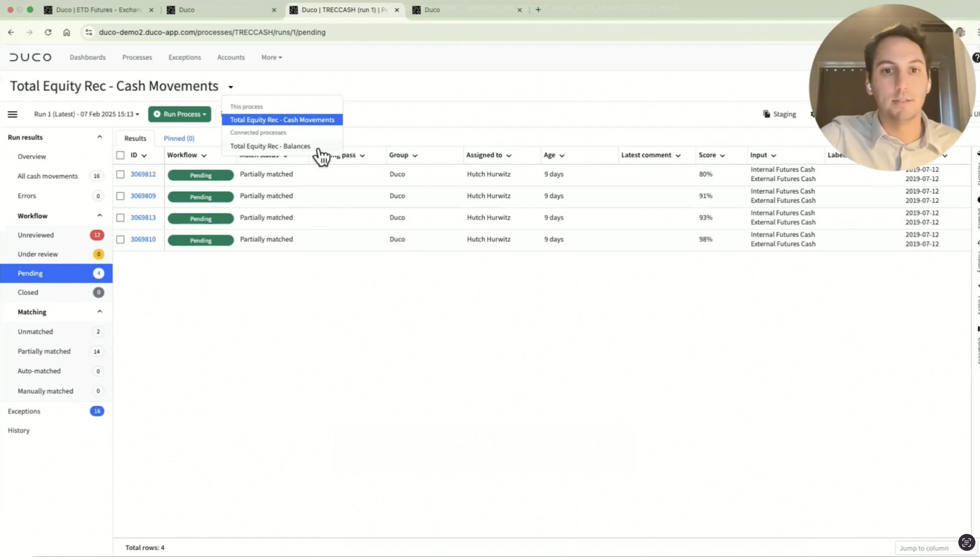The image size is (980, 557).
Task: Tick the checkbox for row 3069809
Action: (120, 196)
